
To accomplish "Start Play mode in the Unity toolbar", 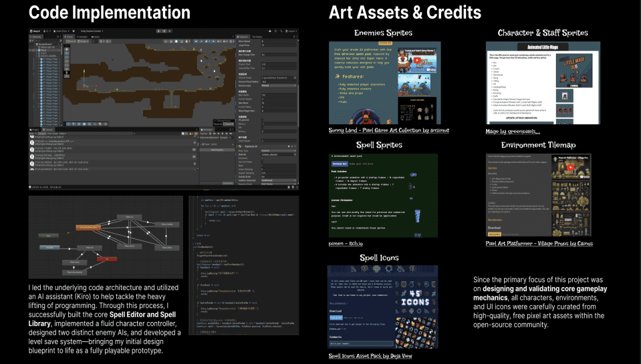I will (158, 31).
